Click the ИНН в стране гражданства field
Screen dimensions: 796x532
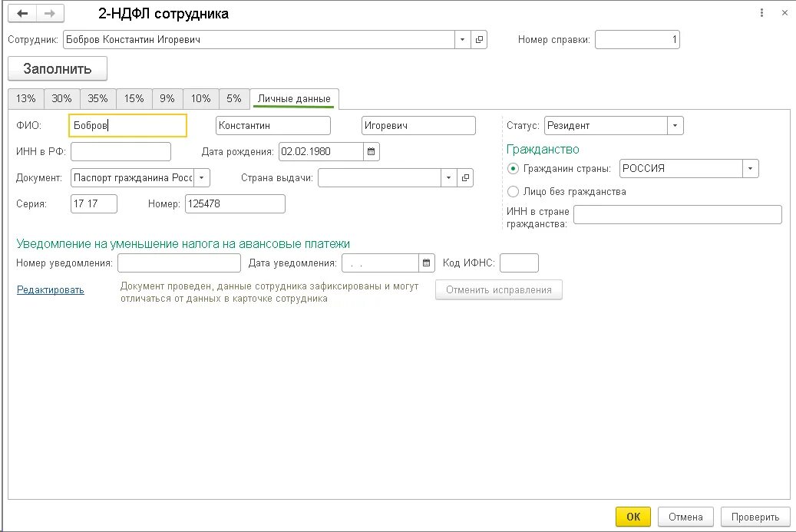coord(678,214)
